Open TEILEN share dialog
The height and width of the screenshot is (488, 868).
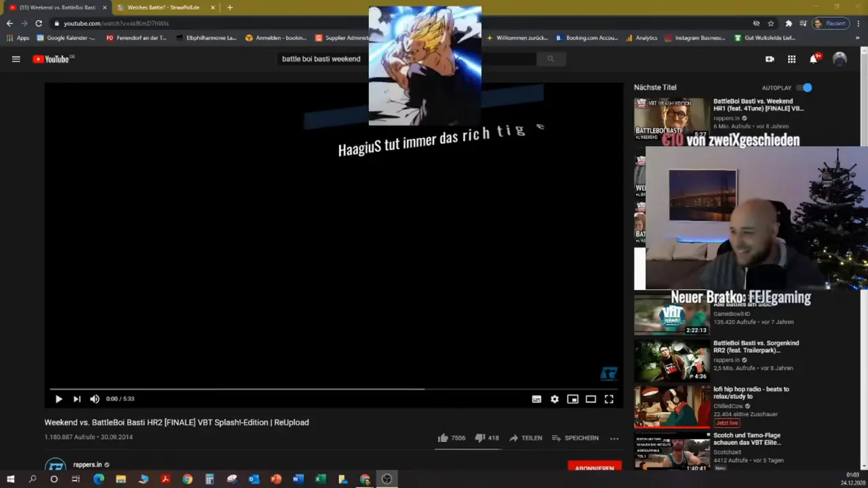[526, 438]
